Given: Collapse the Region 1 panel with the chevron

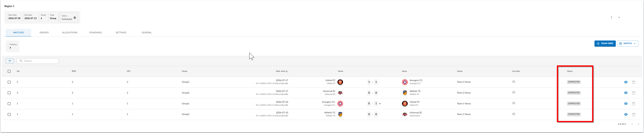Looking at the screenshot, I should click(619, 17).
